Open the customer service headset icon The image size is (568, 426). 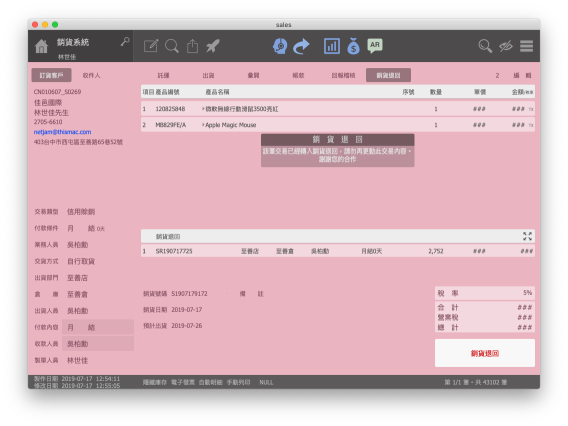pyautogui.click(x=280, y=46)
